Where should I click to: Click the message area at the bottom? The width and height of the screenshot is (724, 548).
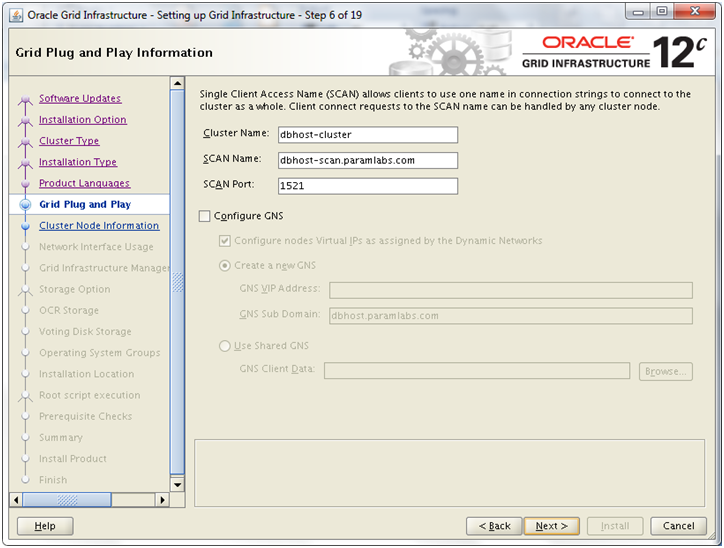point(449,473)
